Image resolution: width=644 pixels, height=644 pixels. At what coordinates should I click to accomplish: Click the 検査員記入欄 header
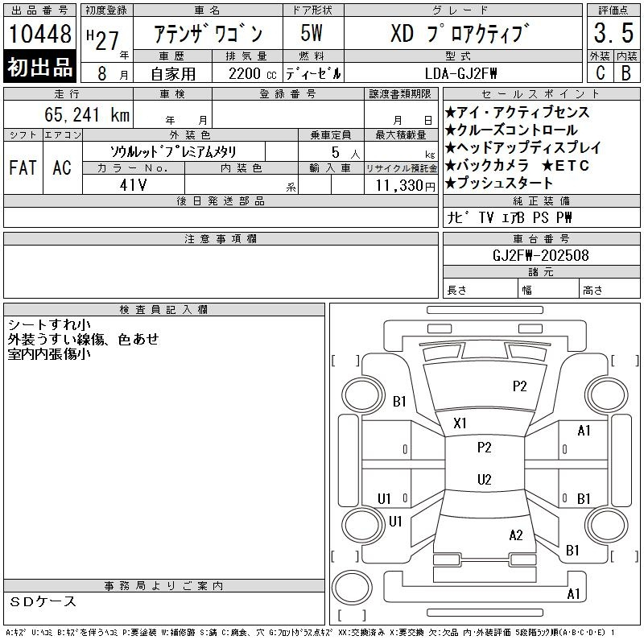tap(164, 310)
